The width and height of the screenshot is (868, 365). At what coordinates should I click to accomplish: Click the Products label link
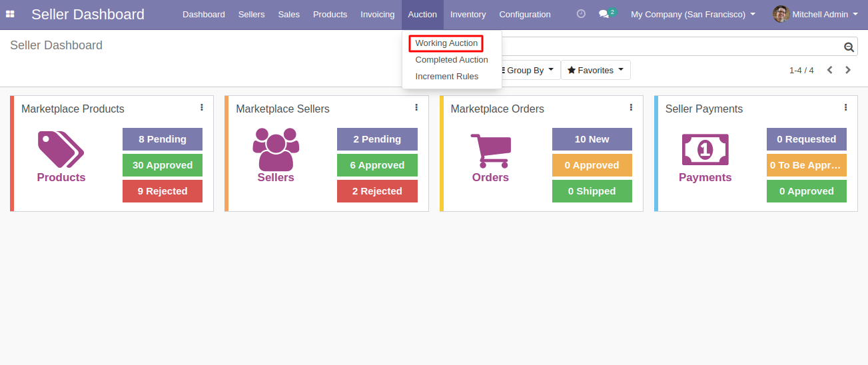point(61,177)
